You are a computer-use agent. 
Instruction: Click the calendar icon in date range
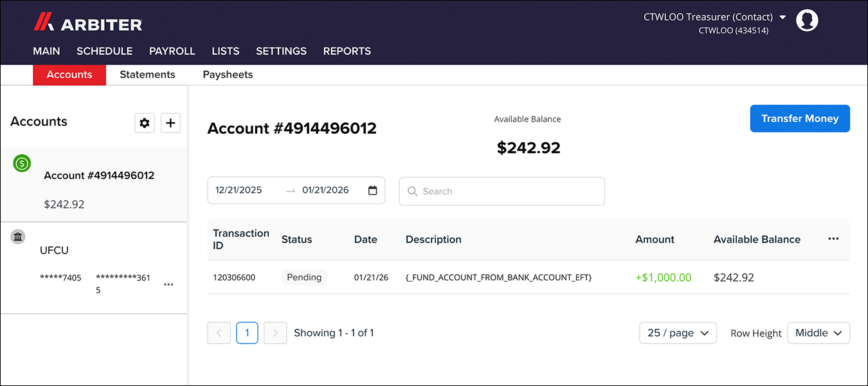pos(372,190)
